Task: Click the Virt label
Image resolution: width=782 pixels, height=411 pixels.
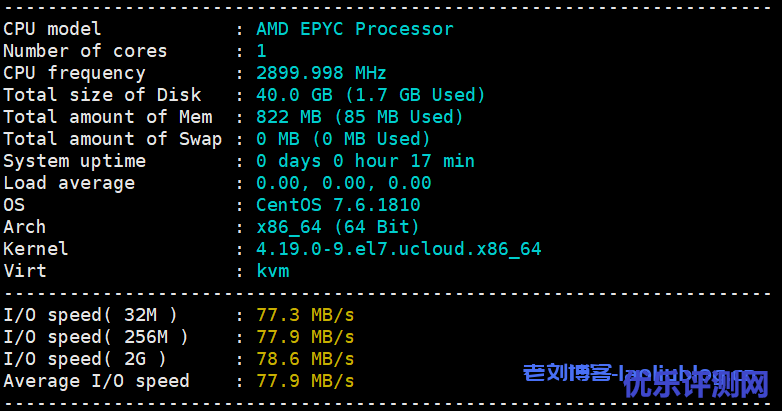Action: [25, 271]
